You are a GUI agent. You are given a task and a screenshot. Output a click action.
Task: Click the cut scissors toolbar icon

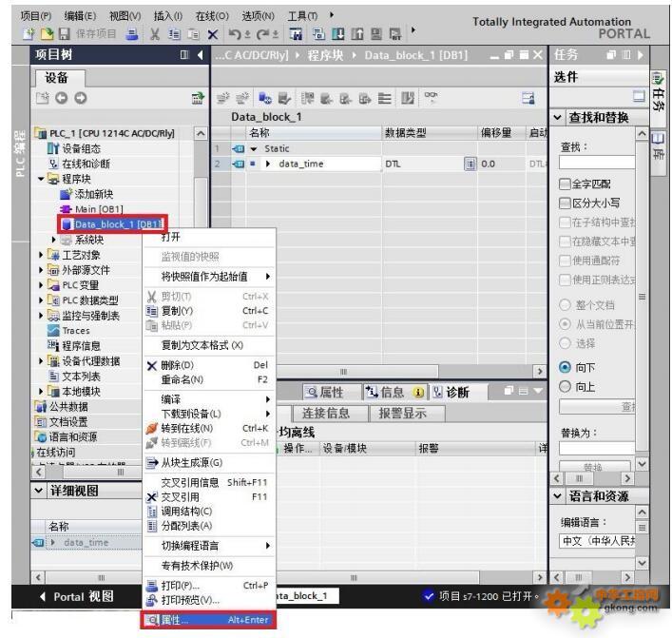155,34
